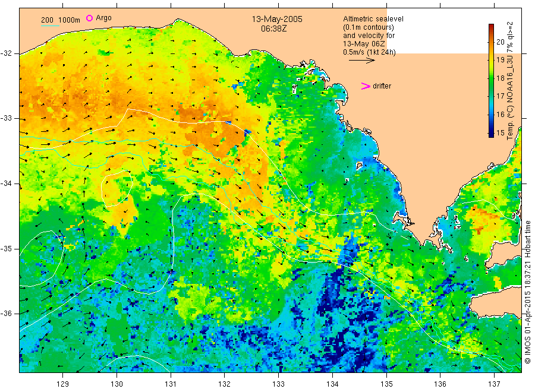Screen dimensions: 535x392
Task: Click the cyan 200m depth contour legend line
Action: (50, 25)
